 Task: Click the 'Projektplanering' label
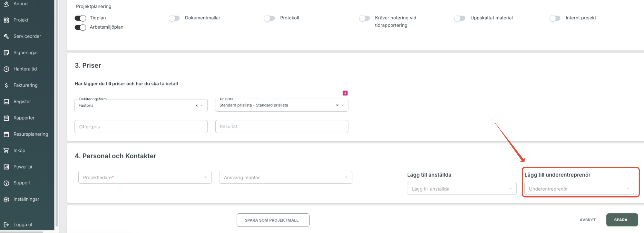pos(94,6)
